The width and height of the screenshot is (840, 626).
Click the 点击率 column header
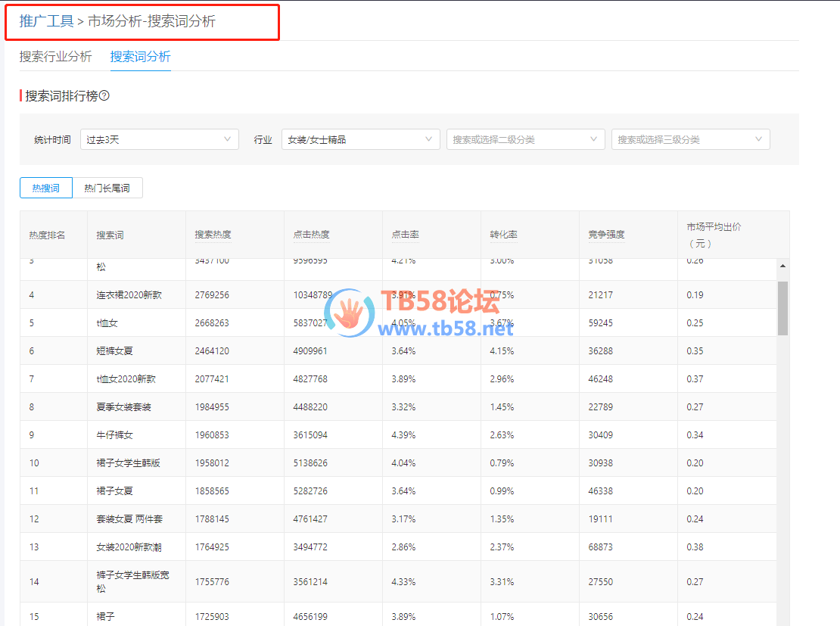click(405, 235)
